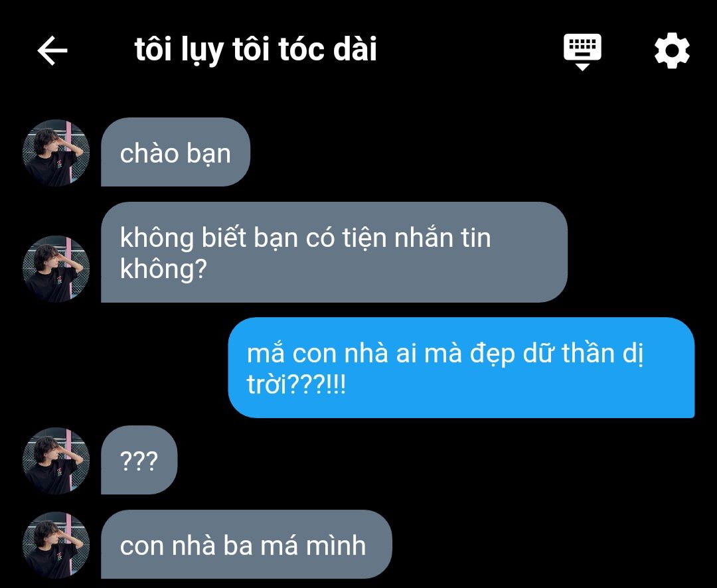The height and width of the screenshot is (588, 717).
Task: Tap the word 'dài' in the chat title
Action: [x=355, y=48]
